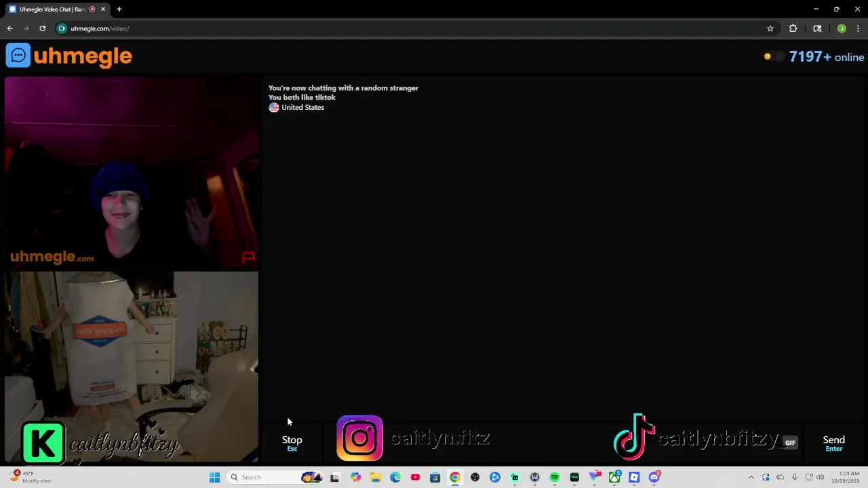Open the Chrome extensions menu
The height and width of the screenshot is (488, 868).
click(793, 28)
